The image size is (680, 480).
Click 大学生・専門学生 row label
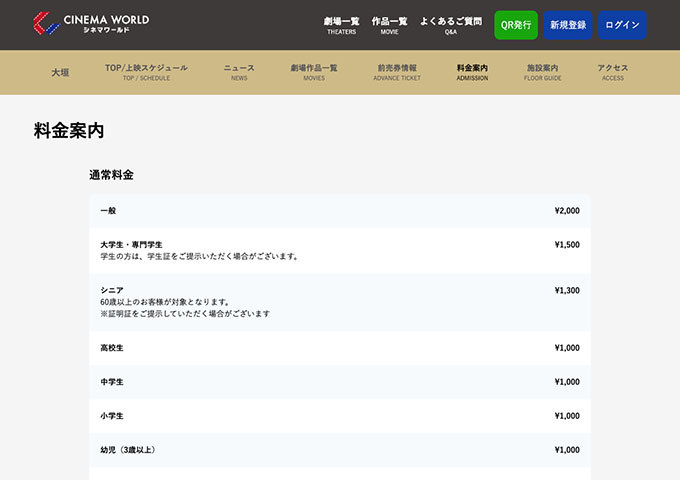coord(131,245)
